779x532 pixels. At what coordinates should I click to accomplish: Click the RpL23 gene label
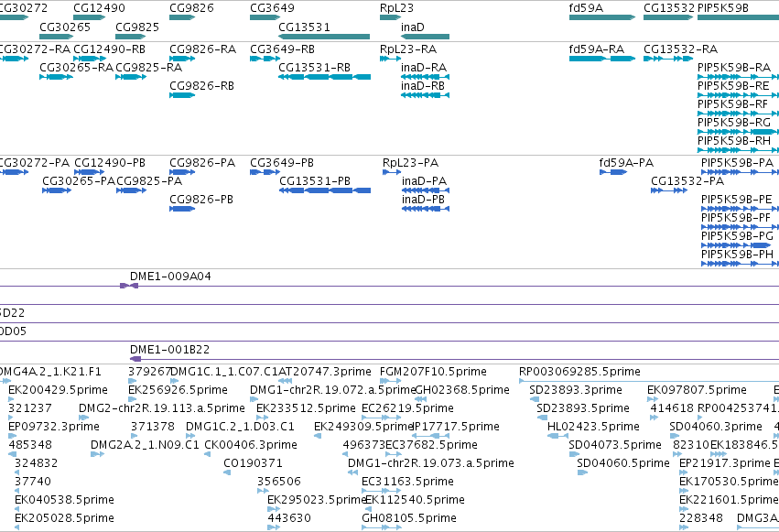(396, 8)
